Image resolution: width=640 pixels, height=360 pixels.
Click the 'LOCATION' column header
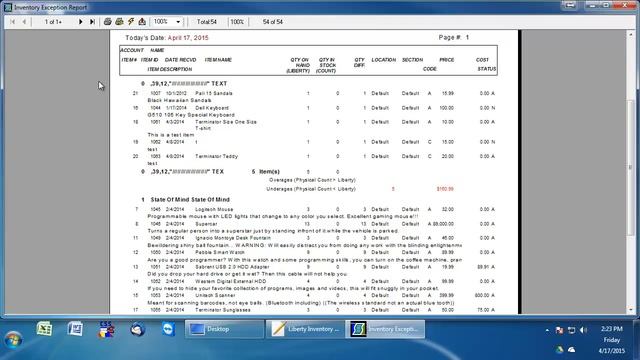(x=384, y=60)
